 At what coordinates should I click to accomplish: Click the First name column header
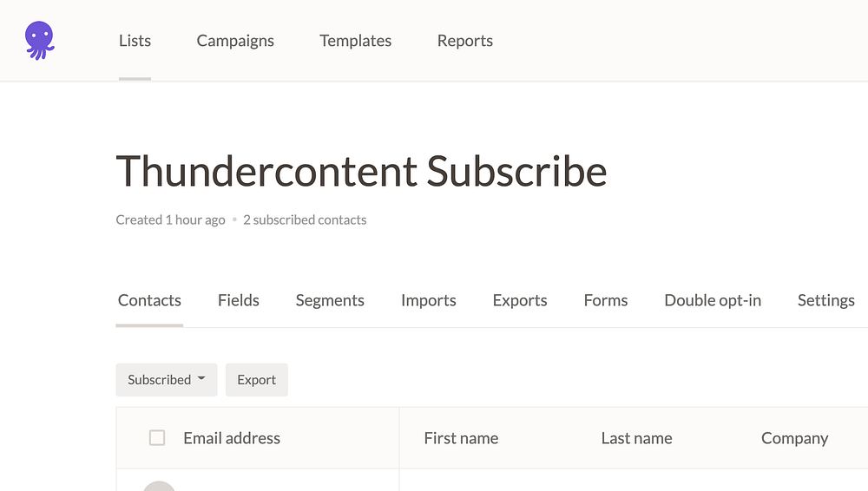click(461, 438)
